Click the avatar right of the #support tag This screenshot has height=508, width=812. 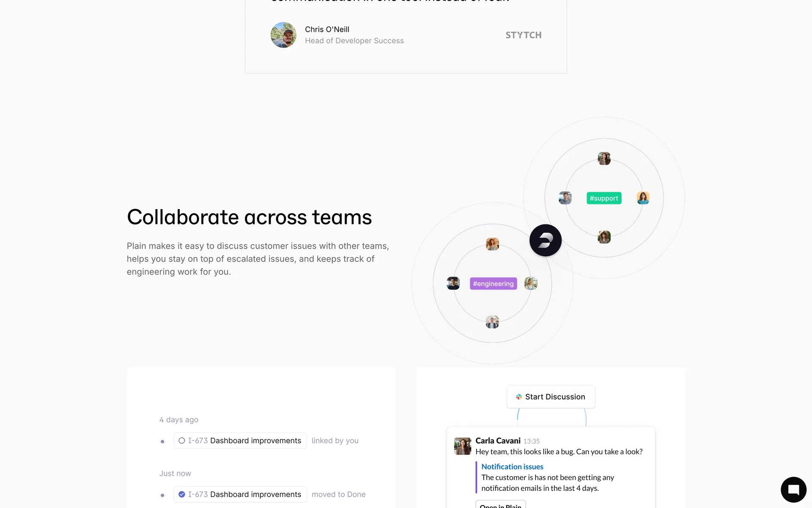643,198
